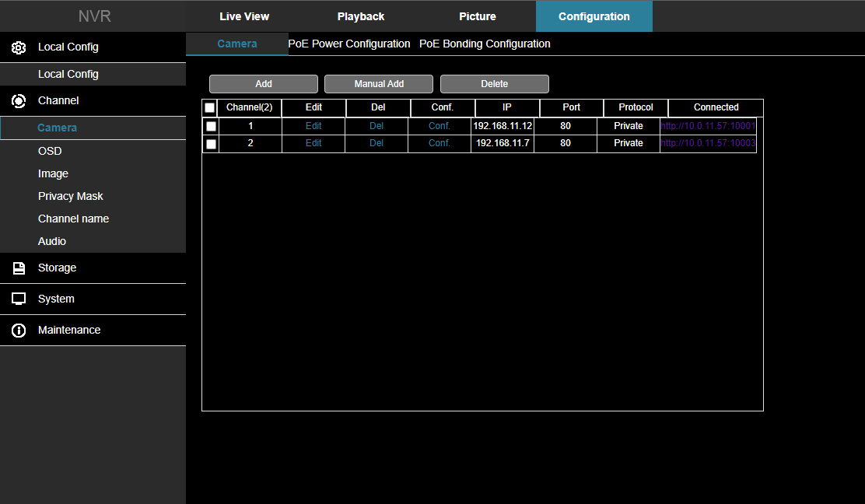Expand the Storage section
This screenshot has width=865, height=504.
tap(57, 268)
